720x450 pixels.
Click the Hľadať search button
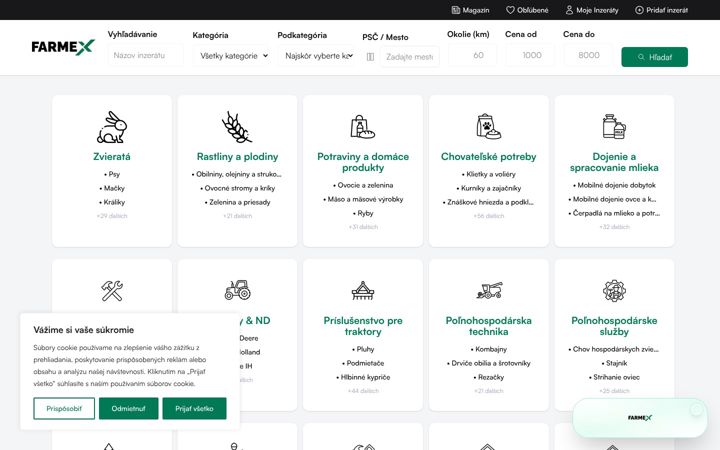click(654, 57)
